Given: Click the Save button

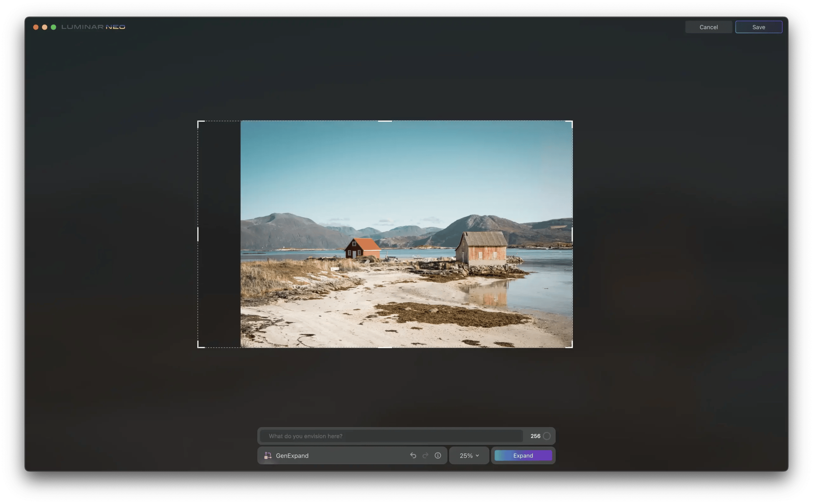Looking at the screenshot, I should [x=758, y=27].
